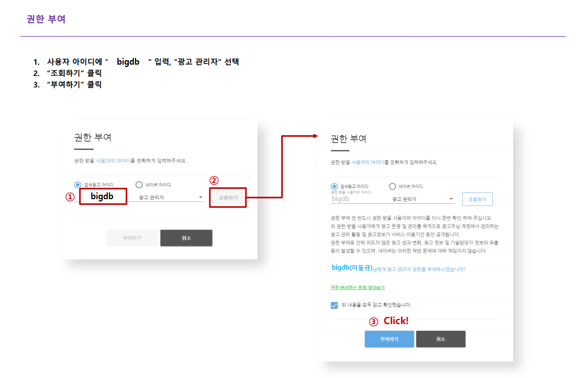Select 검색광고 아이디 radio in left dialog
Viewport: 588px width, 378px height.
78,184
